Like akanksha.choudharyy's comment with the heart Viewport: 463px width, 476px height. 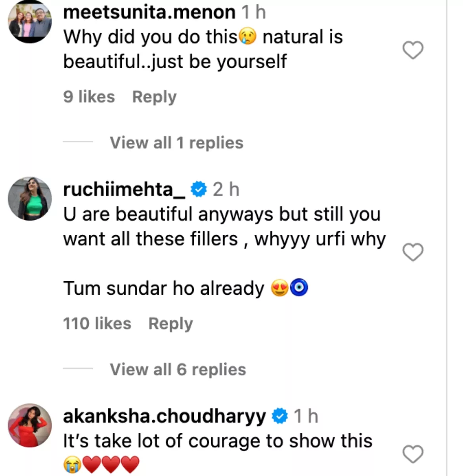tap(413, 454)
